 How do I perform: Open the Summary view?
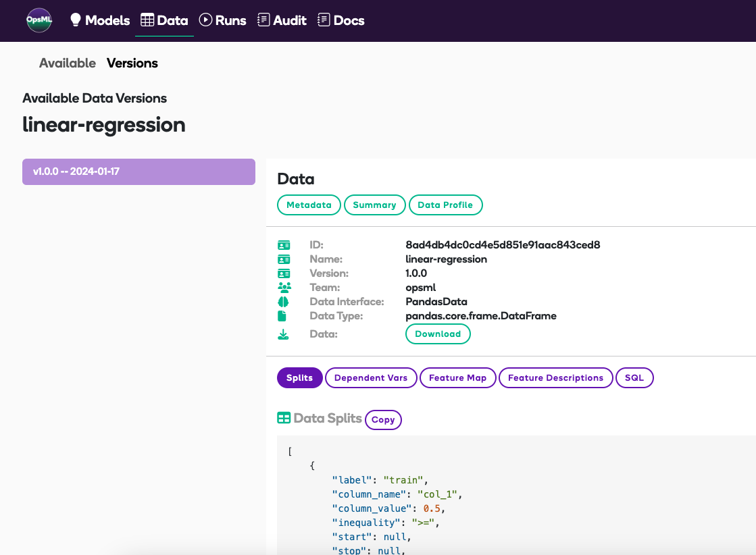click(375, 205)
